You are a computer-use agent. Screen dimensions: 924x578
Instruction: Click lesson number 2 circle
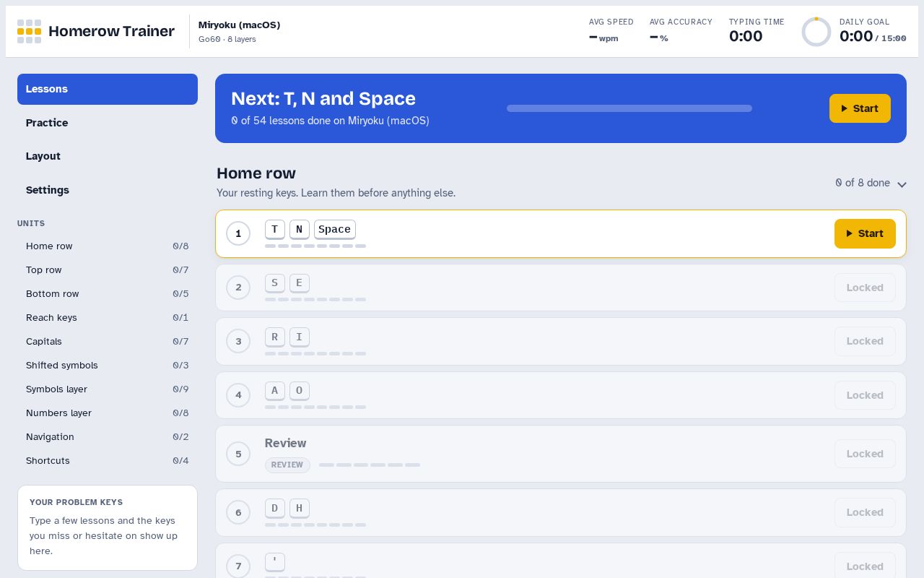[x=238, y=288]
